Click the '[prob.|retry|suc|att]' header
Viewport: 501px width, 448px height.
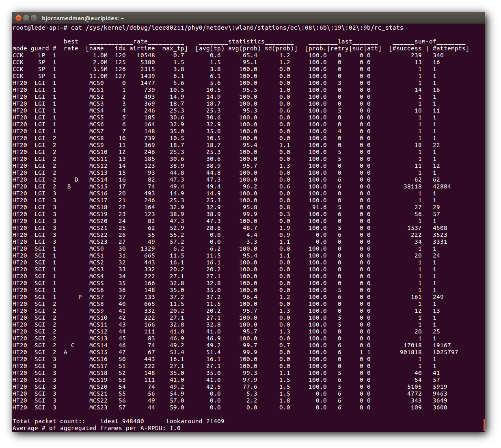point(343,48)
